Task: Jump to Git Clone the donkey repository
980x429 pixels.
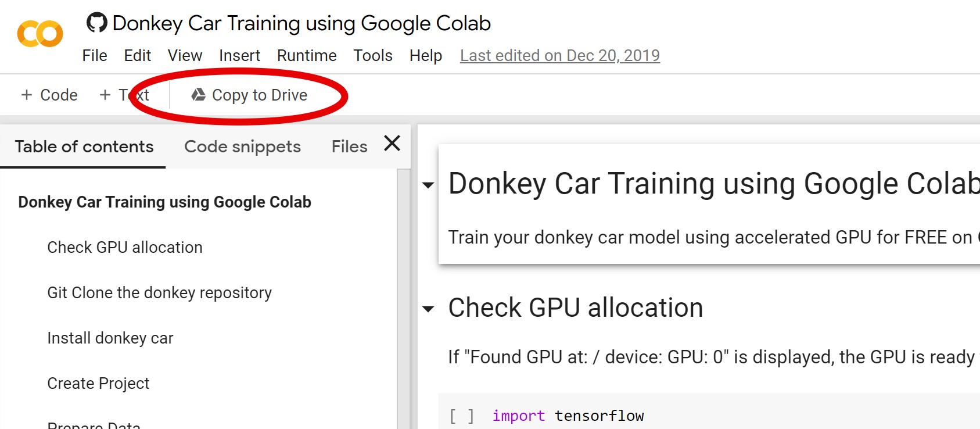Action: (x=159, y=292)
